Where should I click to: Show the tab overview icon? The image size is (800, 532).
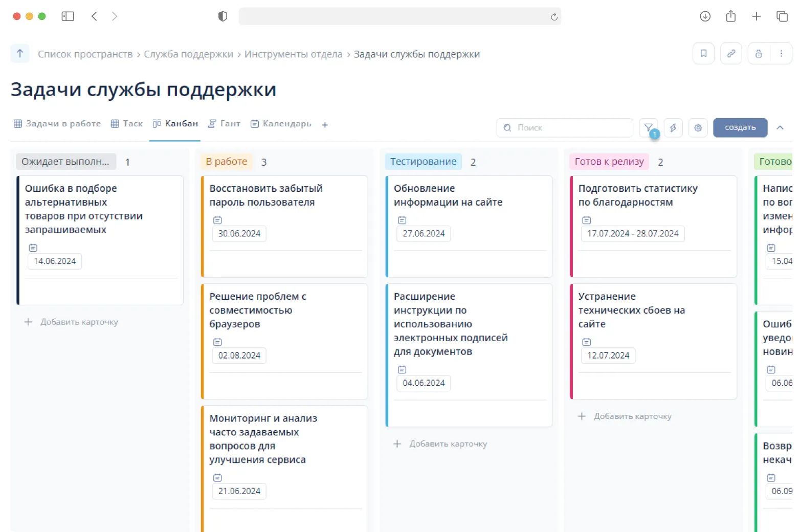(782, 16)
